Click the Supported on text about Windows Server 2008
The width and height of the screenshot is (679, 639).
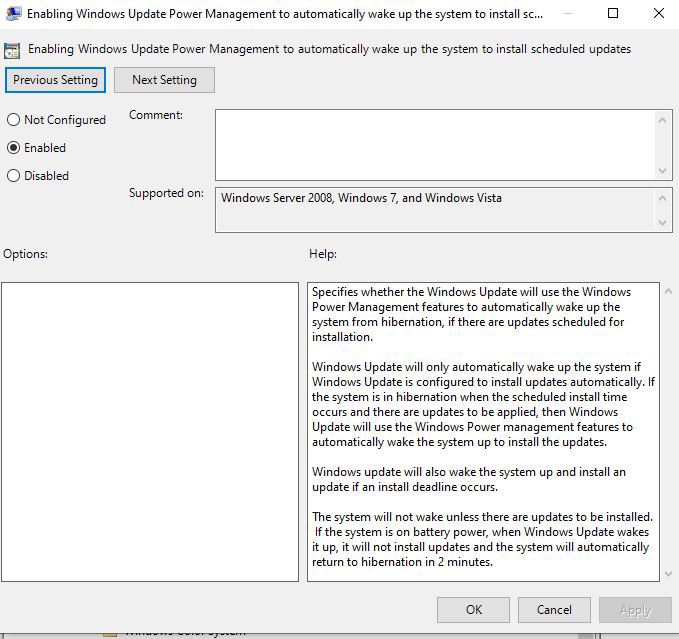click(x=361, y=198)
